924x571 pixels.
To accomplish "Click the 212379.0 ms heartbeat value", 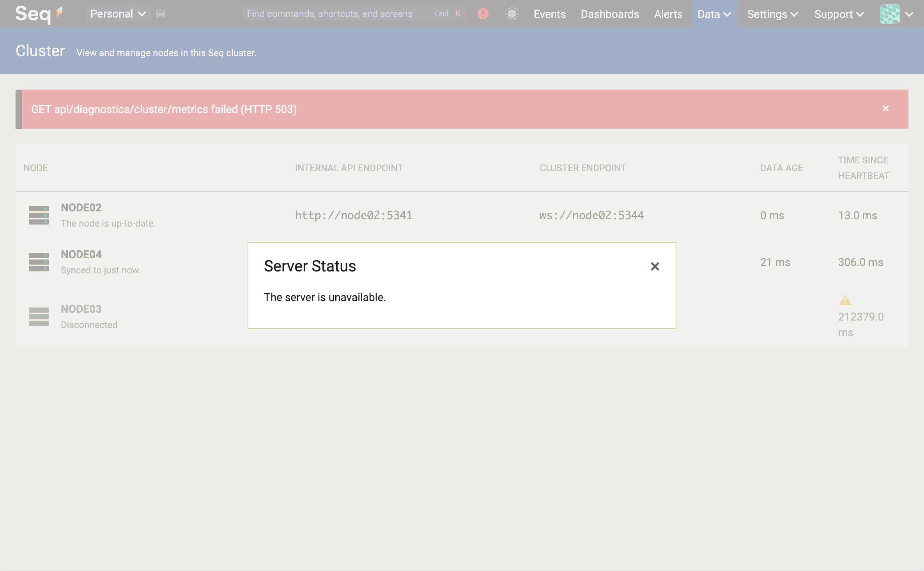I will (x=861, y=325).
